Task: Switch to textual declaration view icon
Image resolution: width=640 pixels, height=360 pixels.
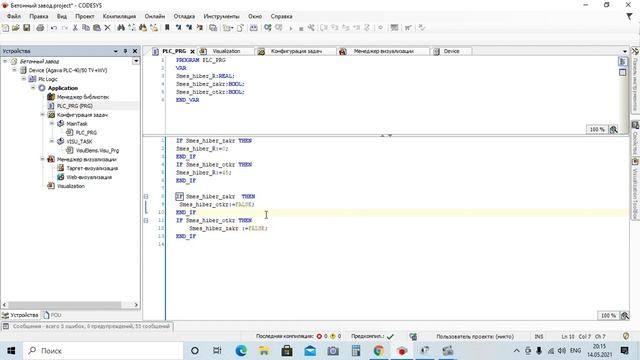Action: click(x=622, y=61)
